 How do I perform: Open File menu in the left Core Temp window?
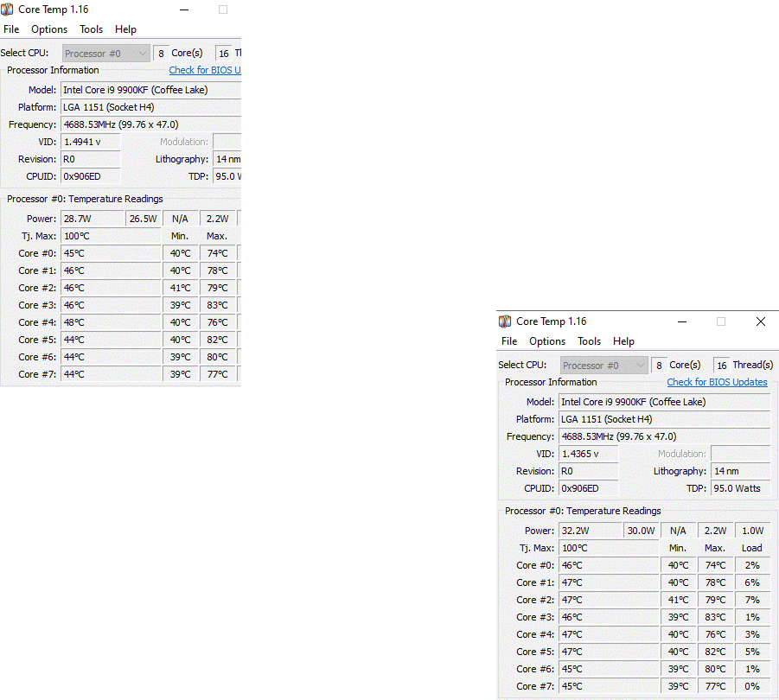(11, 29)
